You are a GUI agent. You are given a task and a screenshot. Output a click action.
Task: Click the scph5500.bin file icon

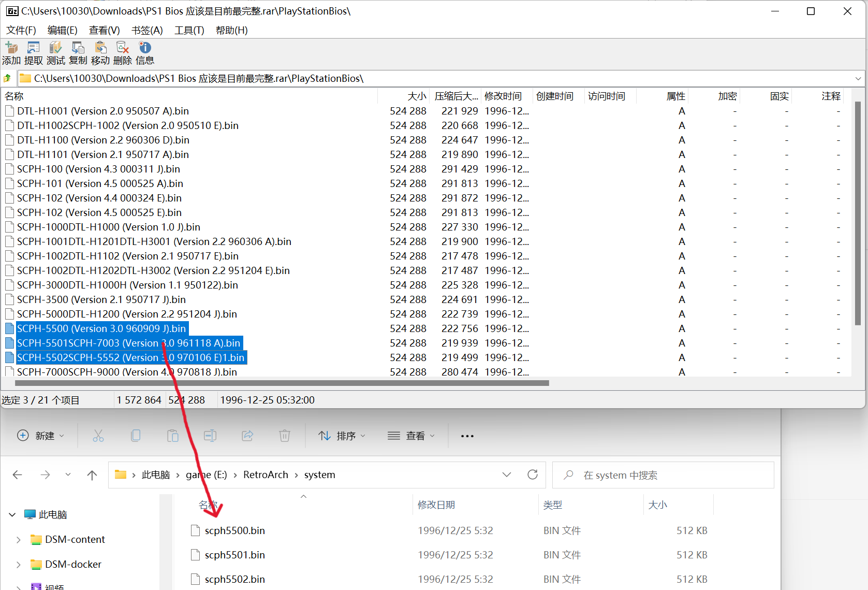click(195, 530)
